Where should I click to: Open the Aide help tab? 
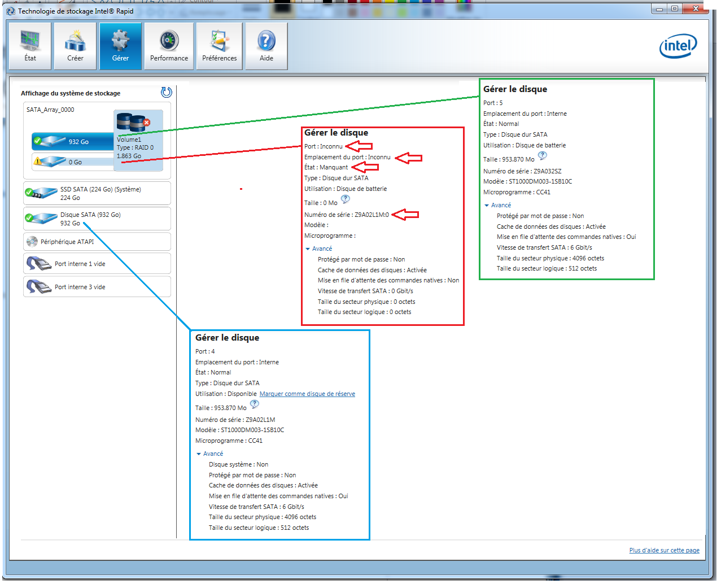click(266, 46)
